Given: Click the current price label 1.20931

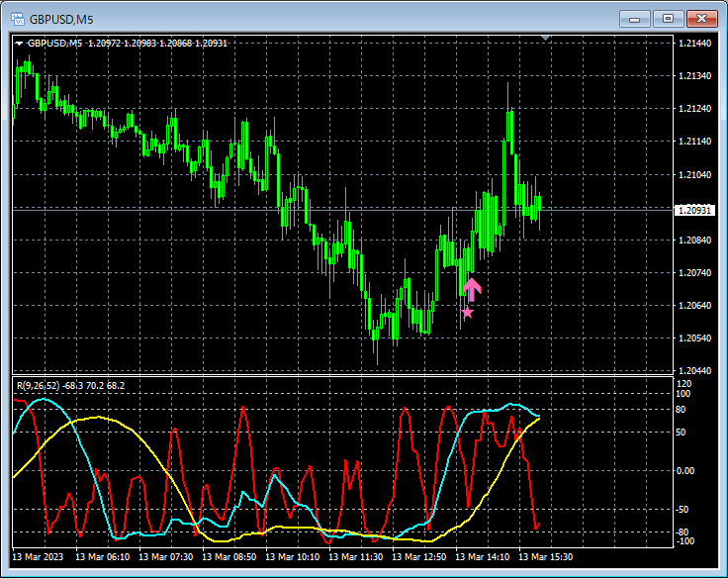Looking at the screenshot, I should 694,211.
